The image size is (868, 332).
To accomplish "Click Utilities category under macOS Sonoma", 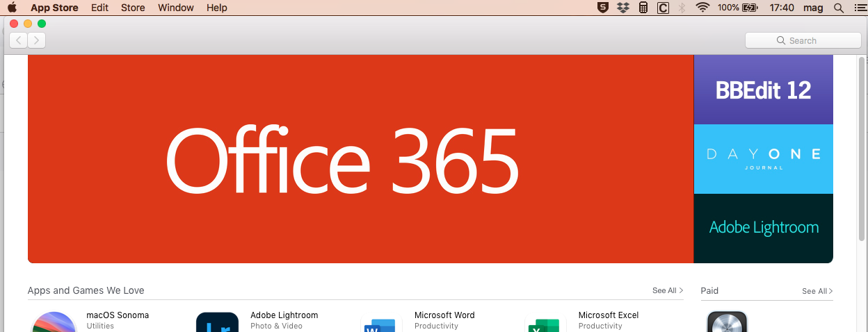I will pos(100,326).
